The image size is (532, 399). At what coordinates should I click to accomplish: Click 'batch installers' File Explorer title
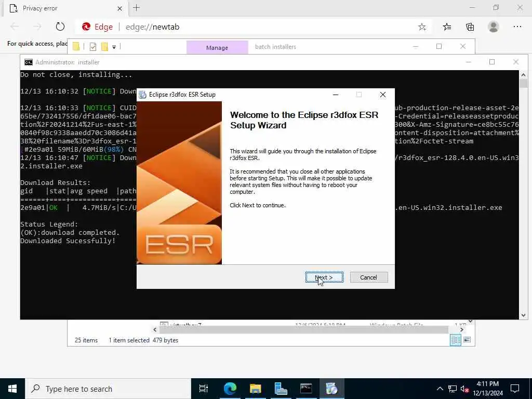pyautogui.click(x=275, y=47)
